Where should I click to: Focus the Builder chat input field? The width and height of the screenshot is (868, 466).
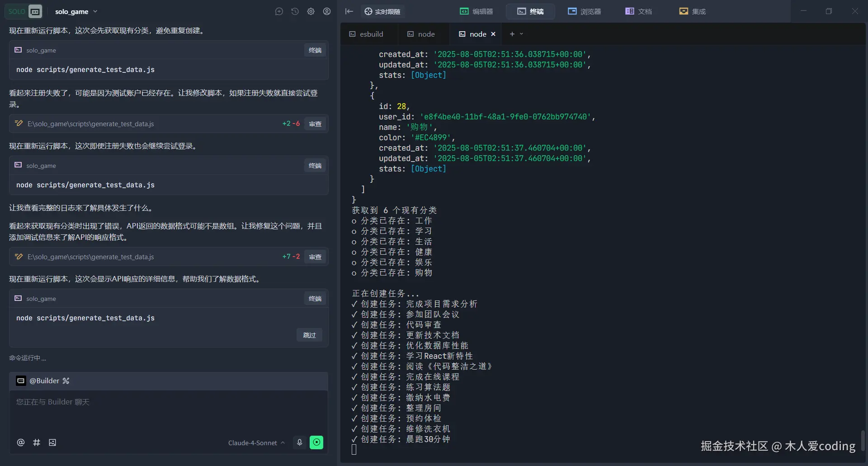[x=169, y=412]
